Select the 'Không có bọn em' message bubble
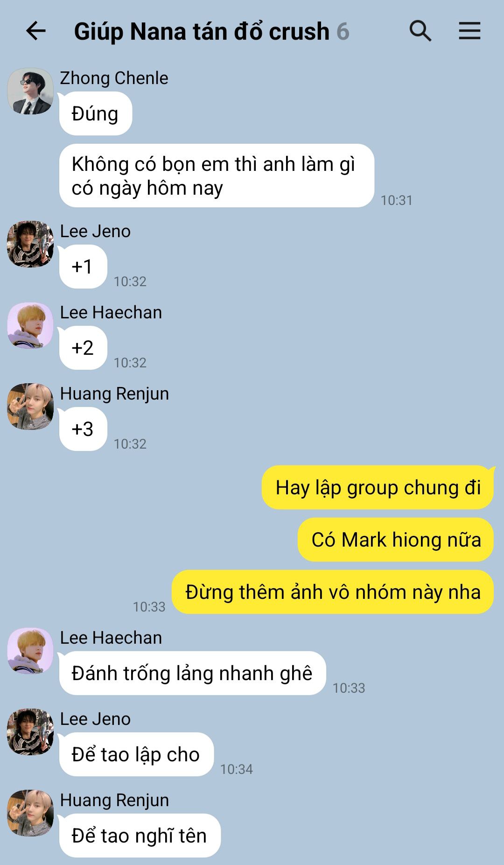 pos(217,176)
